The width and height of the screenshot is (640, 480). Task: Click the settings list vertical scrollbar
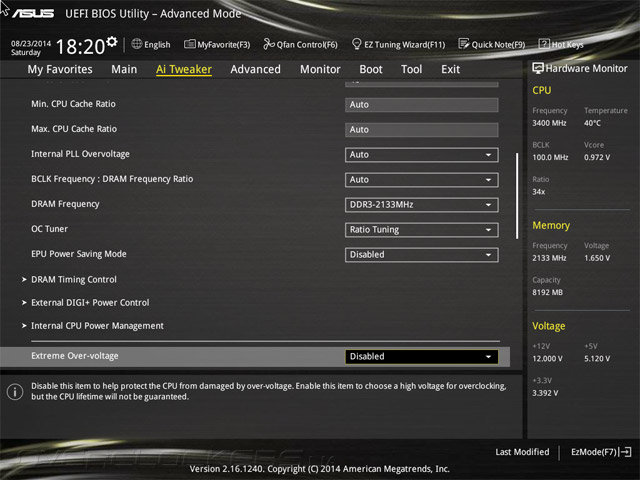[x=517, y=196]
